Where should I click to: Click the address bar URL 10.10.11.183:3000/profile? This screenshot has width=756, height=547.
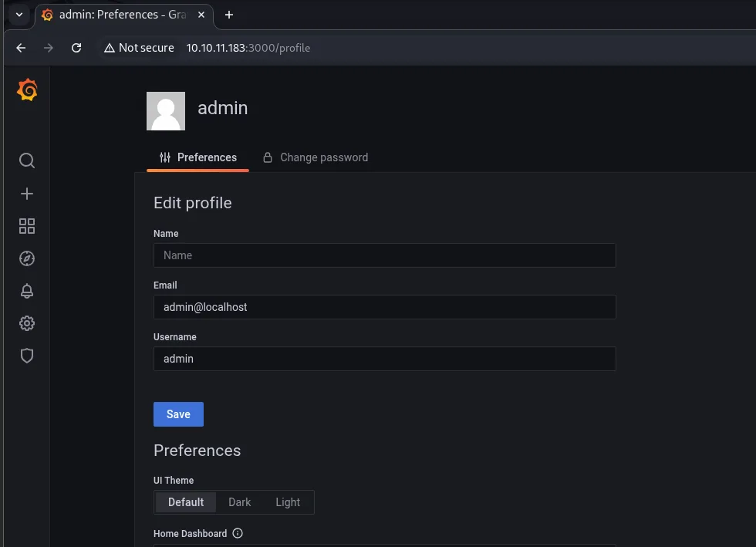[x=248, y=48]
